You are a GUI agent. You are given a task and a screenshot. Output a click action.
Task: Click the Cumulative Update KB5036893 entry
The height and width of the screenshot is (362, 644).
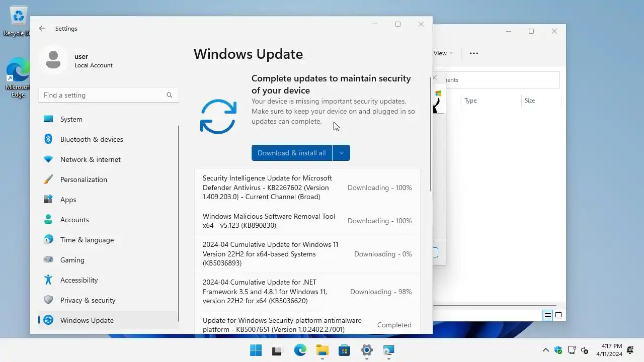pyautogui.click(x=307, y=254)
